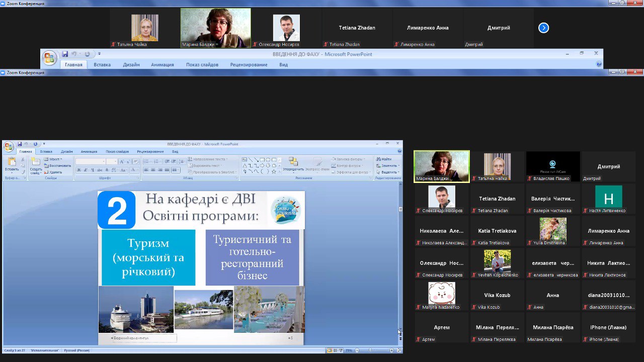This screenshot has height=362, width=644.
Task: Expand the Layout (Макет) dropdown
Action: [x=54, y=159]
